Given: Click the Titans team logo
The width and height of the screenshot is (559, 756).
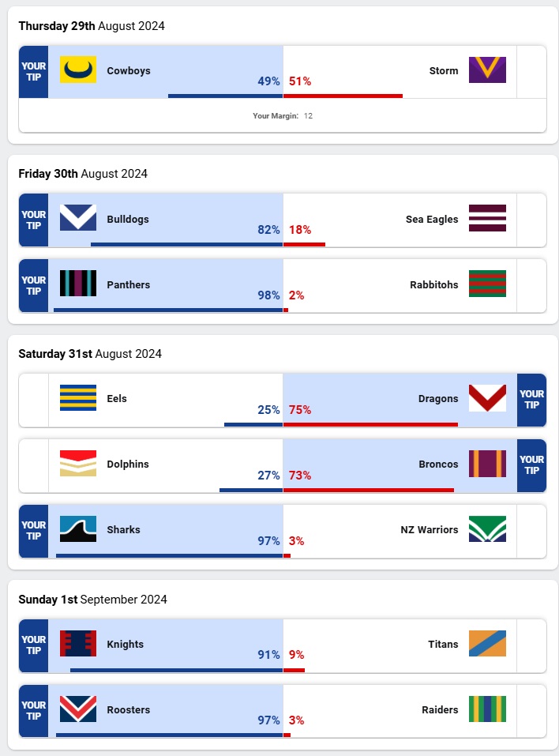Looking at the screenshot, I should 487,643.
